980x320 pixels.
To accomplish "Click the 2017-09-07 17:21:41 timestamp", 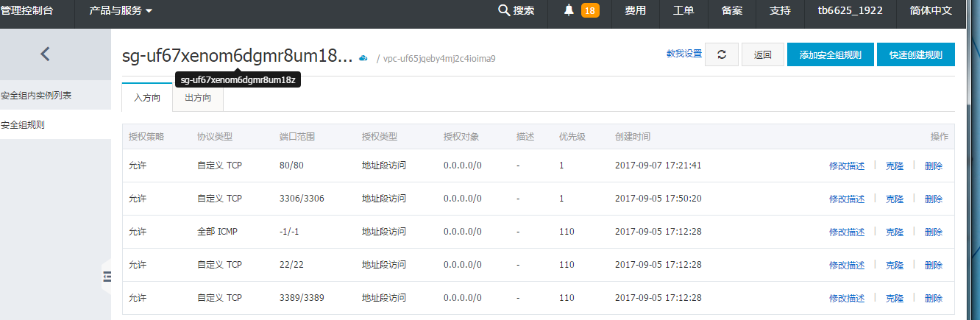I will (x=658, y=166).
